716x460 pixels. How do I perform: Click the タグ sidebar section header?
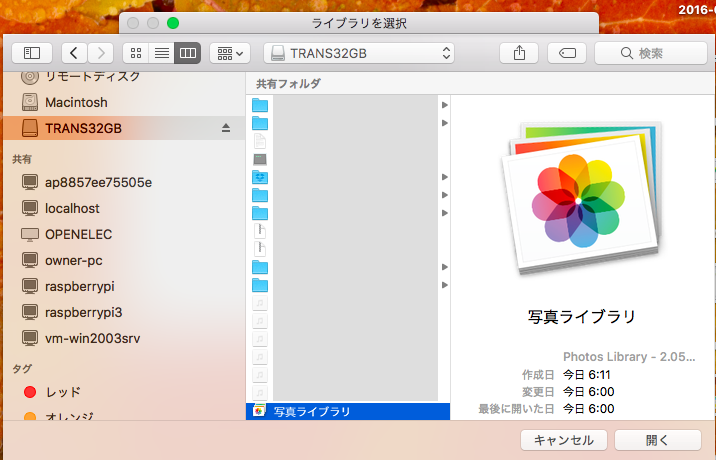click(x=22, y=368)
